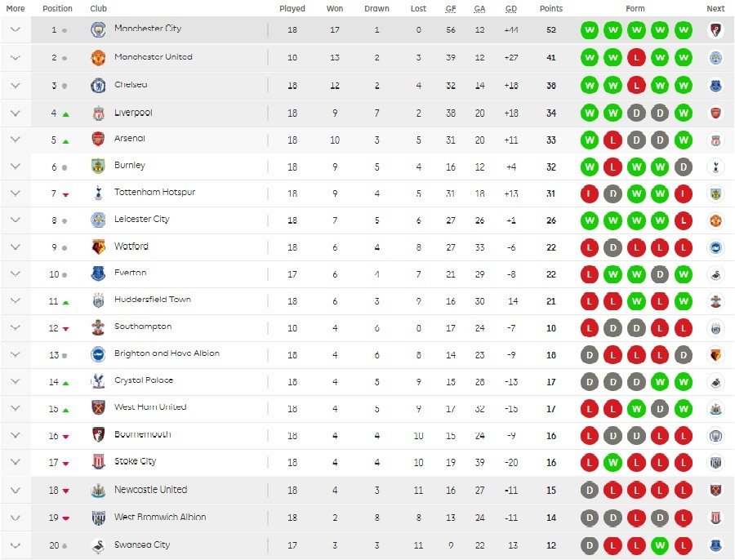
Task: Click next-opponent badge in Manchester City row
Action: click(x=715, y=30)
